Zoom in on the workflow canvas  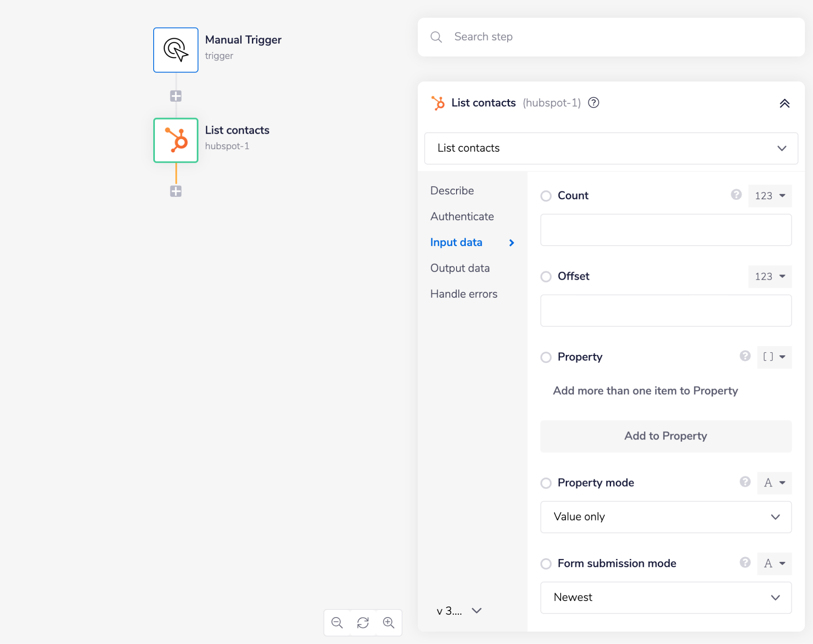pyautogui.click(x=389, y=622)
